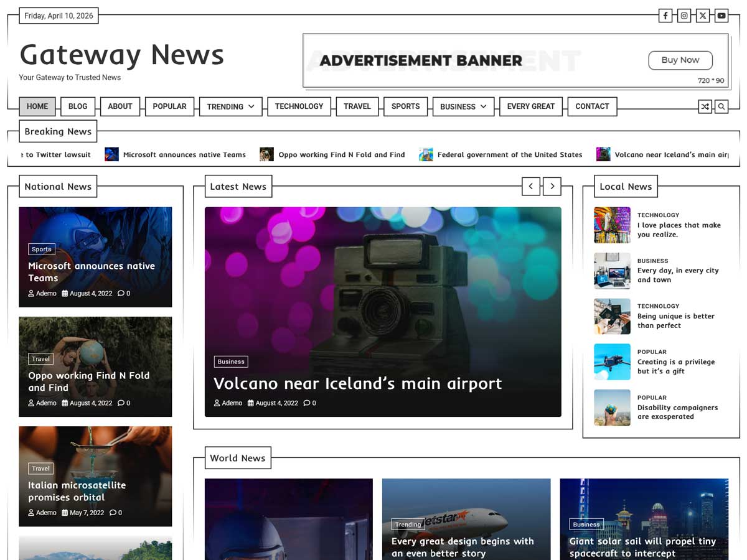Screen dimensions: 747x560
Task: Click the Gateway News site title
Action: coord(121,55)
